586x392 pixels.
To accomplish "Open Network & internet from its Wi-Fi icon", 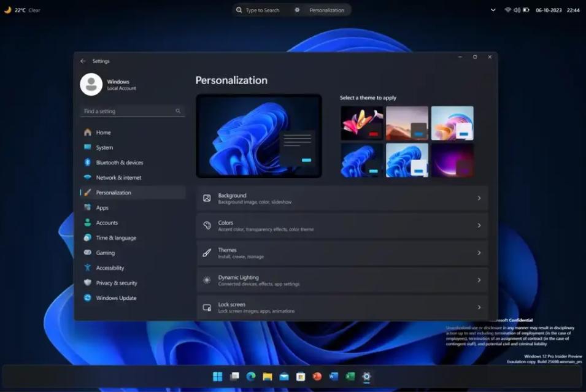I will click(87, 177).
